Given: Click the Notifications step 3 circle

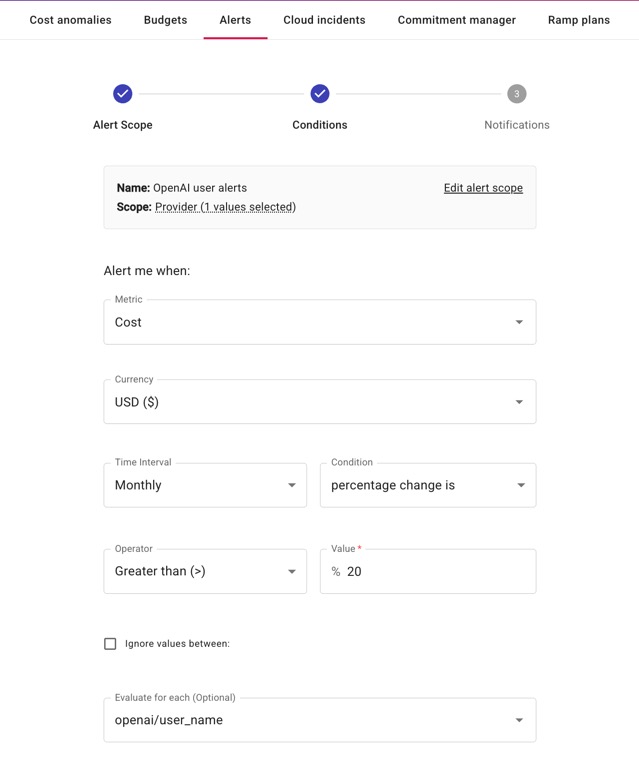Looking at the screenshot, I should tap(516, 93).
